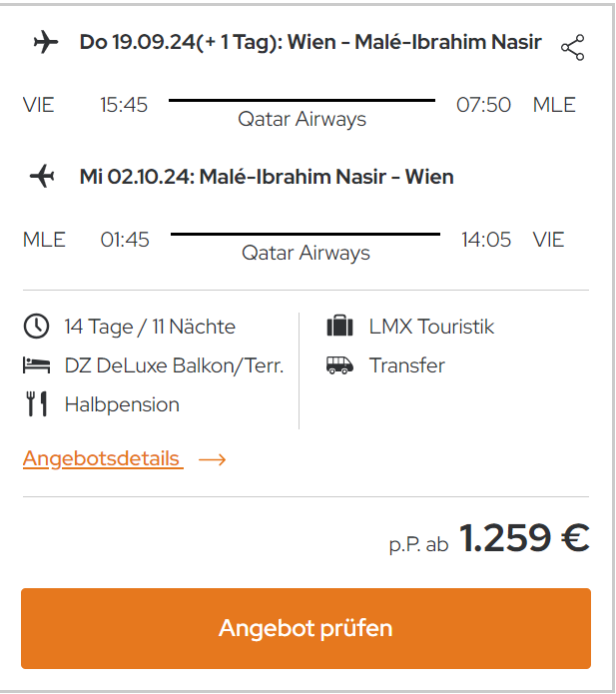Click the 14 Tage / 11 Nächte text
The image size is (616, 694).
[x=150, y=328]
